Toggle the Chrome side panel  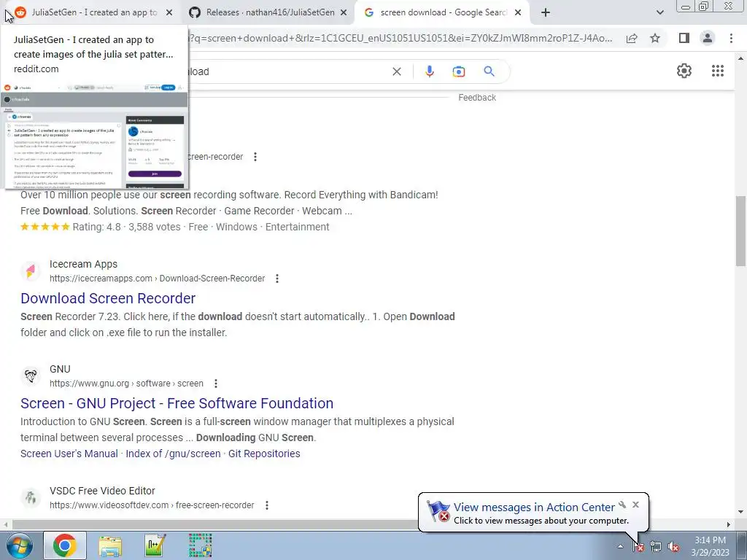[x=684, y=38]
